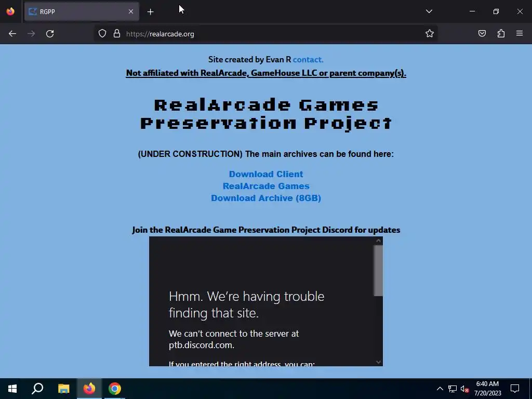Click Discord frame scroll up arrow
Viewport: 532px width, 399px height.
coord(378,241)
